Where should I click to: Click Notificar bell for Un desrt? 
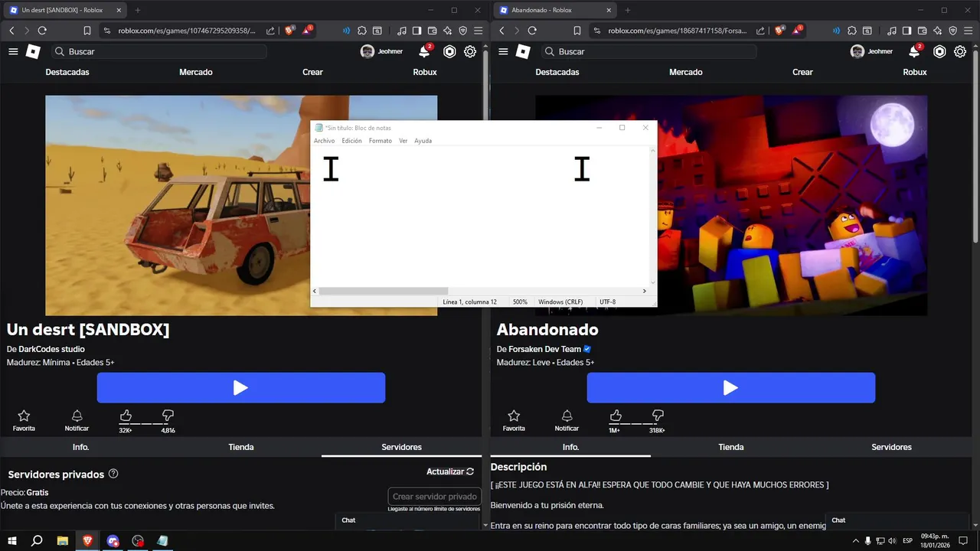pos(77,416)
